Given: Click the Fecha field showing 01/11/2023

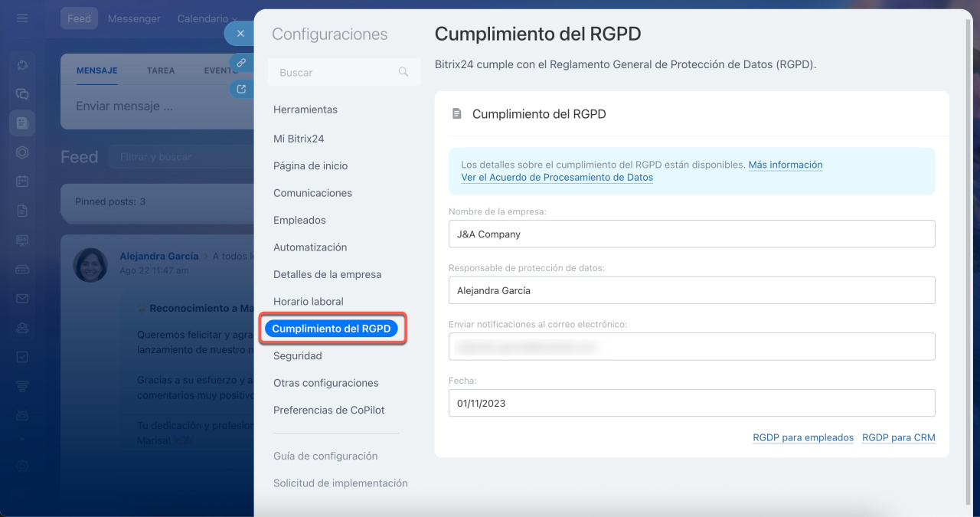Looking at the screenshot, I should [691, 403].
